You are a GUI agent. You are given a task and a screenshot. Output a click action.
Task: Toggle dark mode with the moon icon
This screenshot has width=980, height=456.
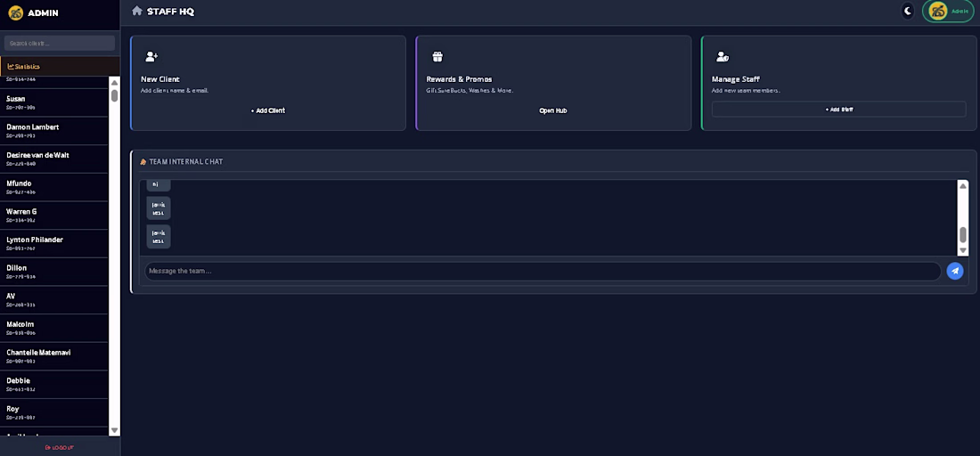coord(908,11)
